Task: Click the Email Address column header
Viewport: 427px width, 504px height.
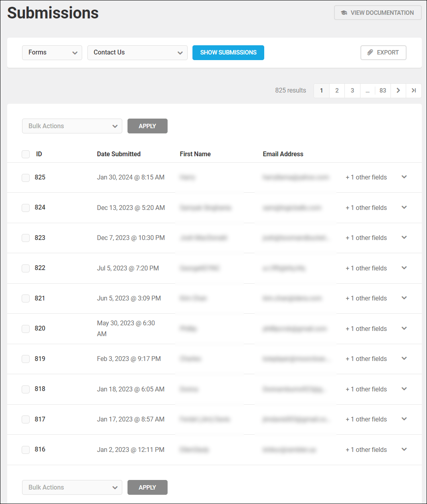Action: pos(283,154)
